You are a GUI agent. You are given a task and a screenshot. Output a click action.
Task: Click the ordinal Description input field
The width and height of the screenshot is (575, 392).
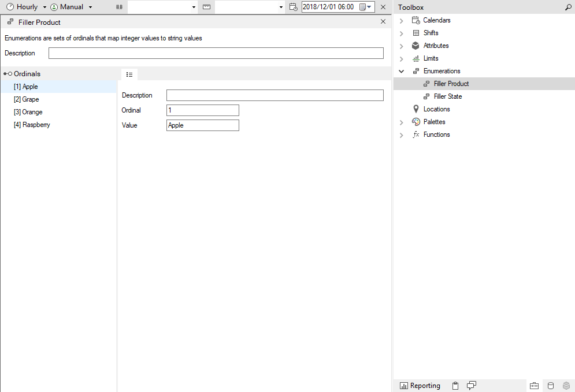[275, 95]
